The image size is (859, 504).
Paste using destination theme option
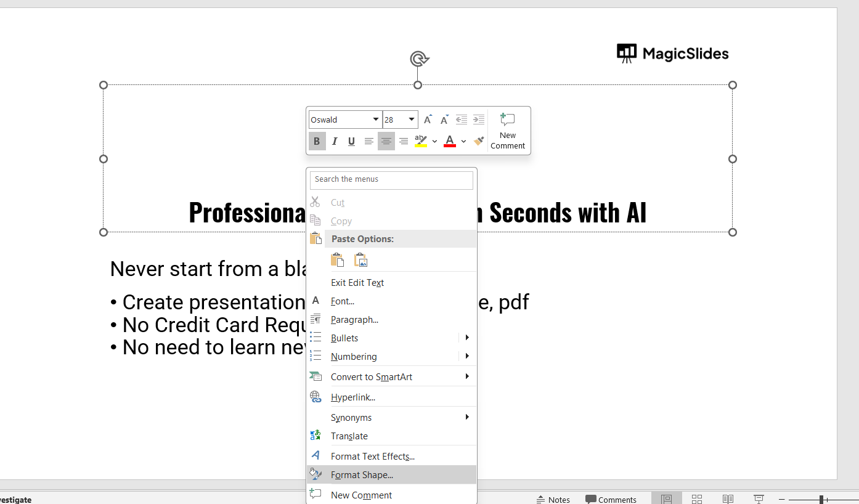pyautogui.click(x=337, y=260)
